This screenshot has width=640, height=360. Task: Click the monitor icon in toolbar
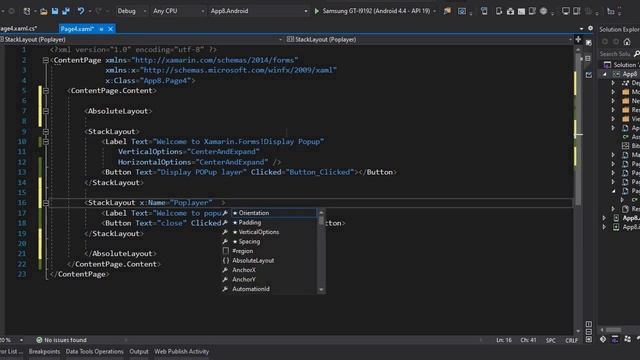click(x=565, y=11)
